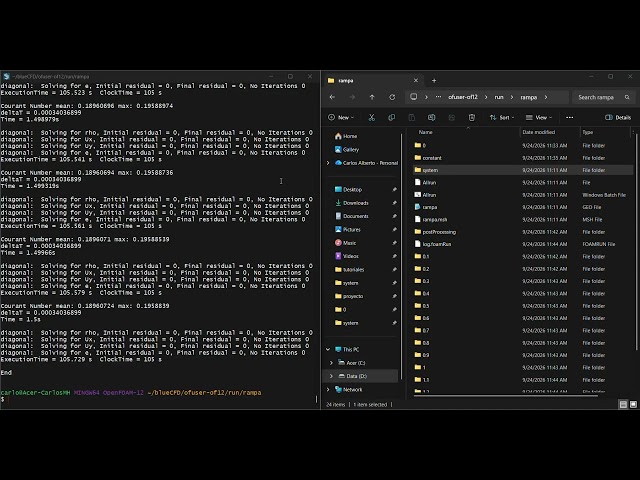Switch to large thumbnails view icon
The width and height of the screenshot is (640, 480).
[x=633, y=404]
